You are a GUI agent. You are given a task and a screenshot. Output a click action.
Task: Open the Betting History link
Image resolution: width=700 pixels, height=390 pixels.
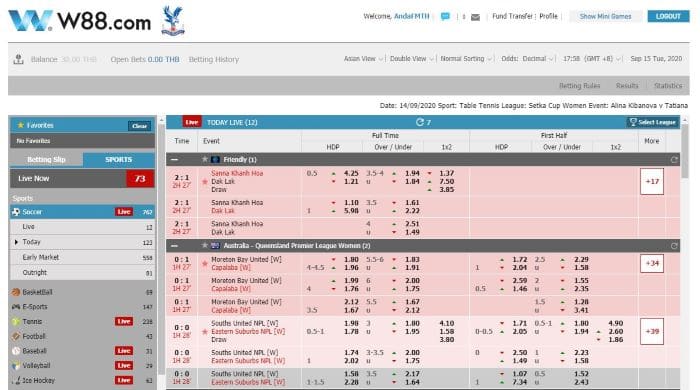[214, 59]
